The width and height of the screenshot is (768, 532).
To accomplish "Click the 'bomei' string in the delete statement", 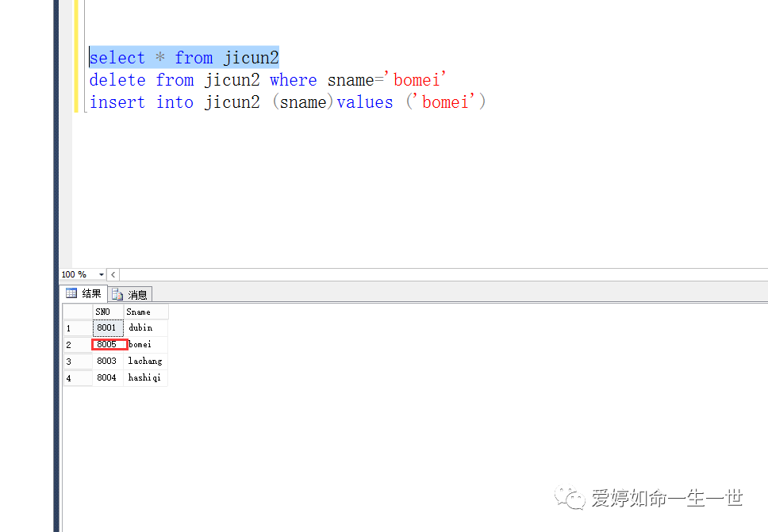I will click(x=416, y=80).
